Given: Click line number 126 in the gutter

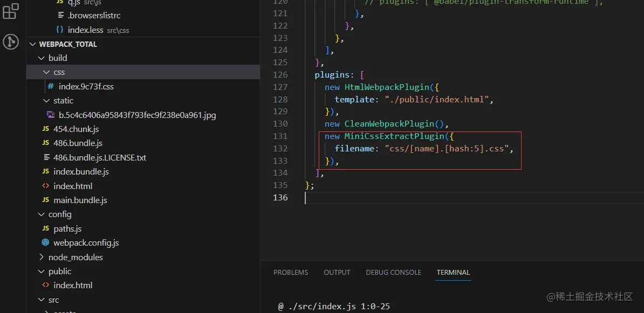Looking at the screenshot, I should point(280,75).
